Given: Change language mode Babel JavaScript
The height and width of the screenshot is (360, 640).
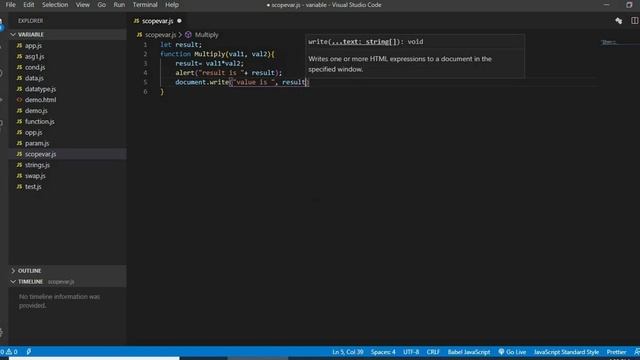Looking at the screenshot, I should [x=469, y=352].
